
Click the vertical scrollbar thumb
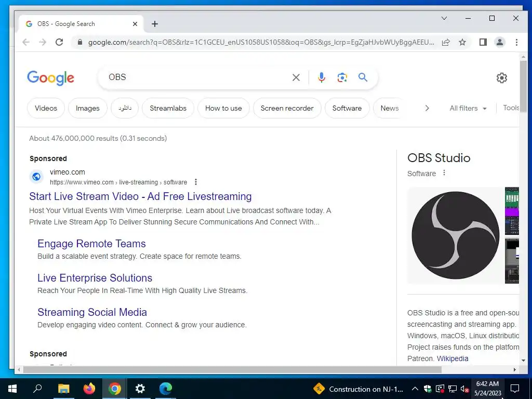pyautogui.click(x=523, y=86)
